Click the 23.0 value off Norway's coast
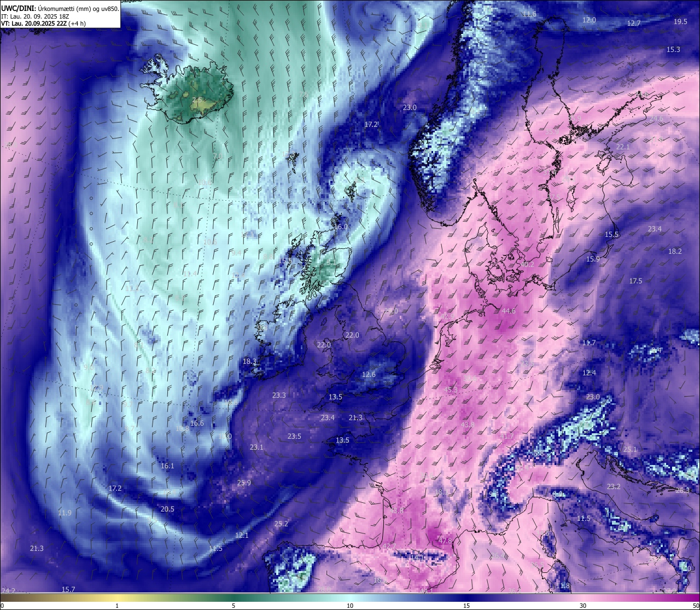 pyautogui.click(x=410, y=108)
